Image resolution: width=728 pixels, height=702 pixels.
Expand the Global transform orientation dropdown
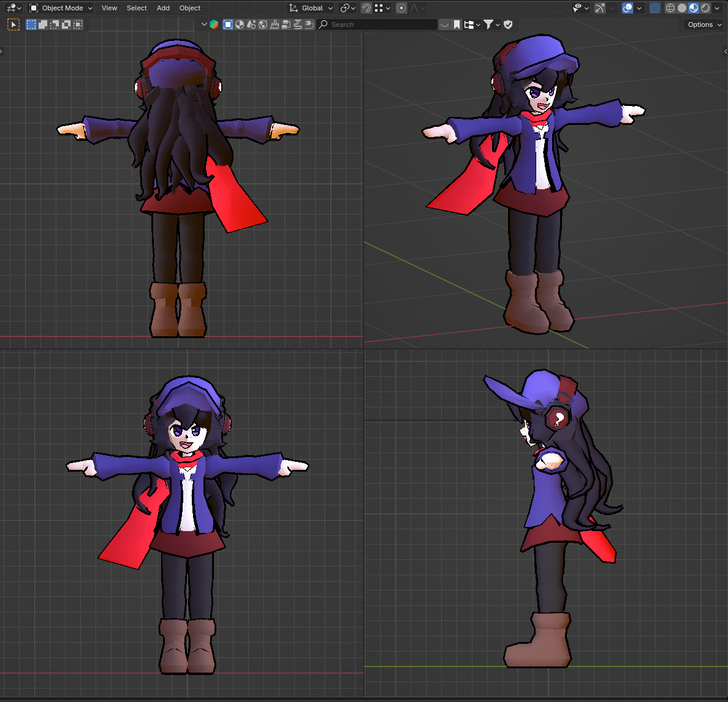(311, 8)
